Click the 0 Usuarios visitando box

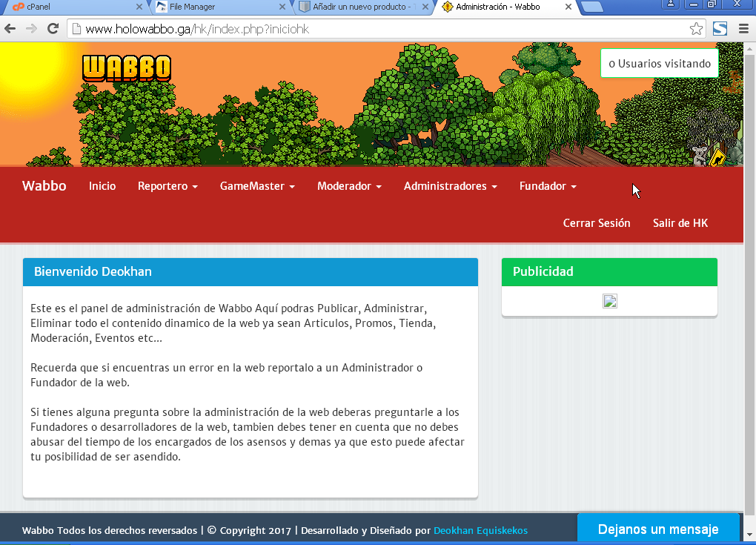click(660, 63)
